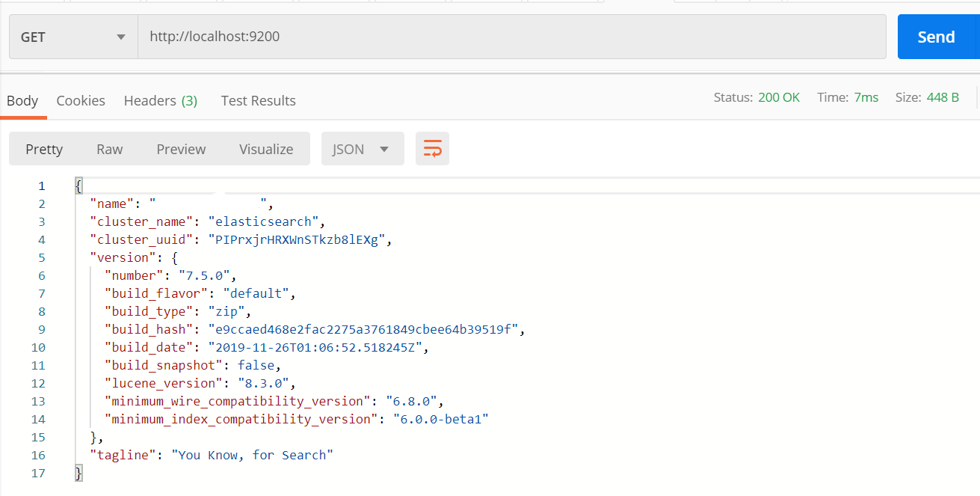Click the request URL field
Image resolution: width=980 pixels, height=496 pixels.
(512, 37)
